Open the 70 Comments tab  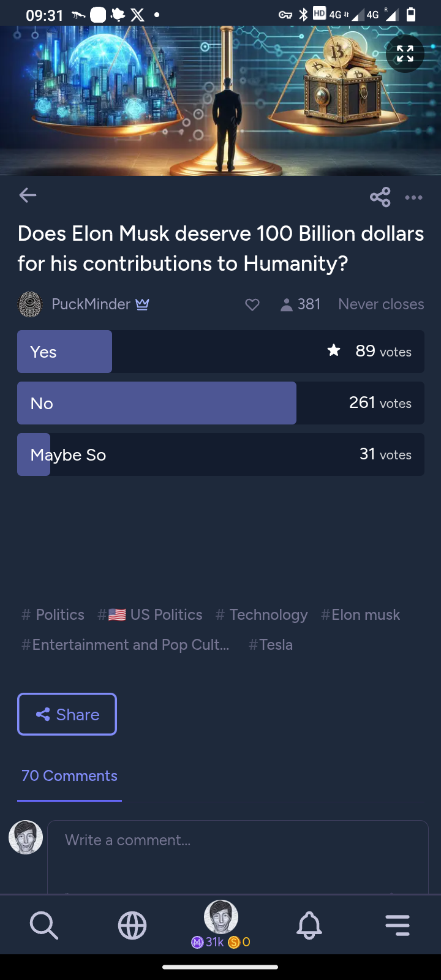coord(69,776)
